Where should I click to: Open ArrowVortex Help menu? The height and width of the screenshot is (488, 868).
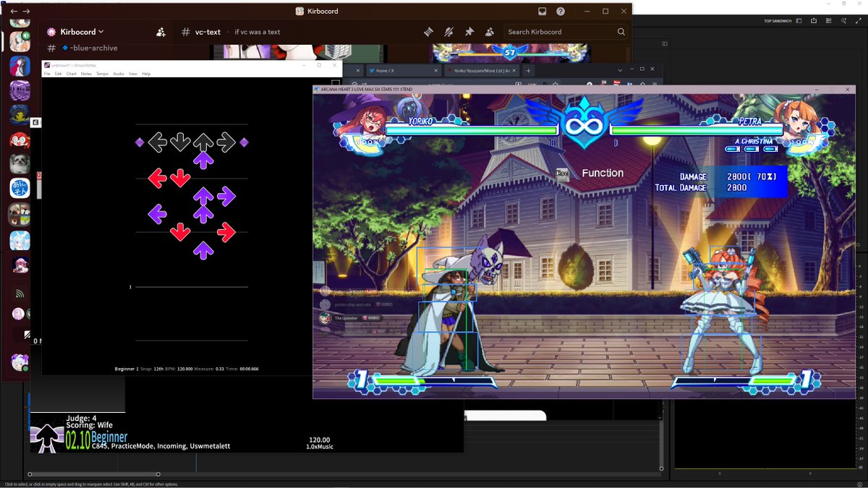click(146, 74)
